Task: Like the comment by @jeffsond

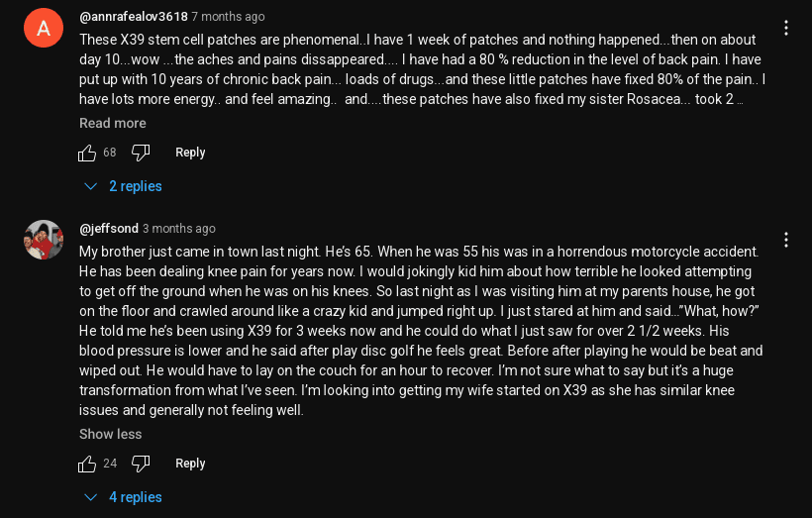Action: coord(87,464)
